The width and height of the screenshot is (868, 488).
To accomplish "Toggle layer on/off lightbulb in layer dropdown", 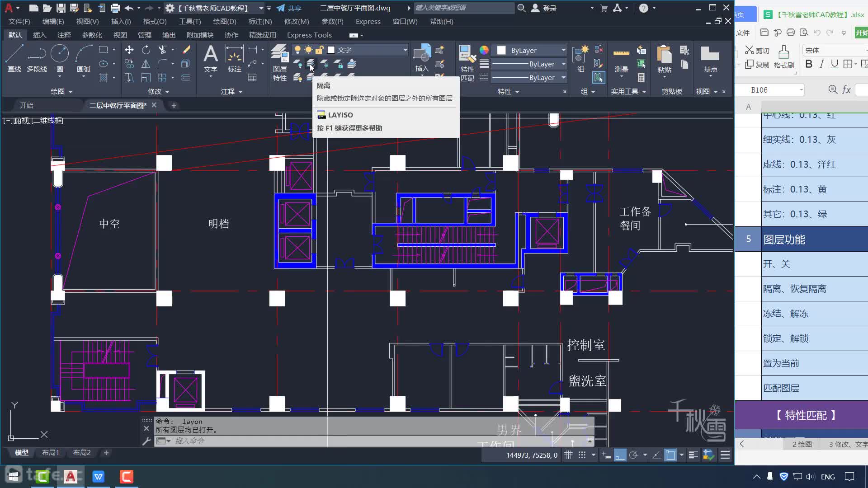I will 297,50.
